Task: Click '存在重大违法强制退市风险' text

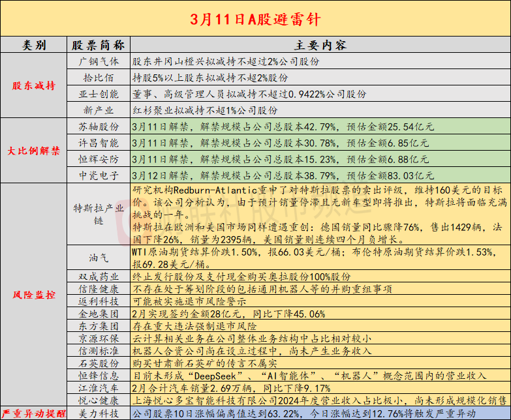Action: (x=194, y=326)
